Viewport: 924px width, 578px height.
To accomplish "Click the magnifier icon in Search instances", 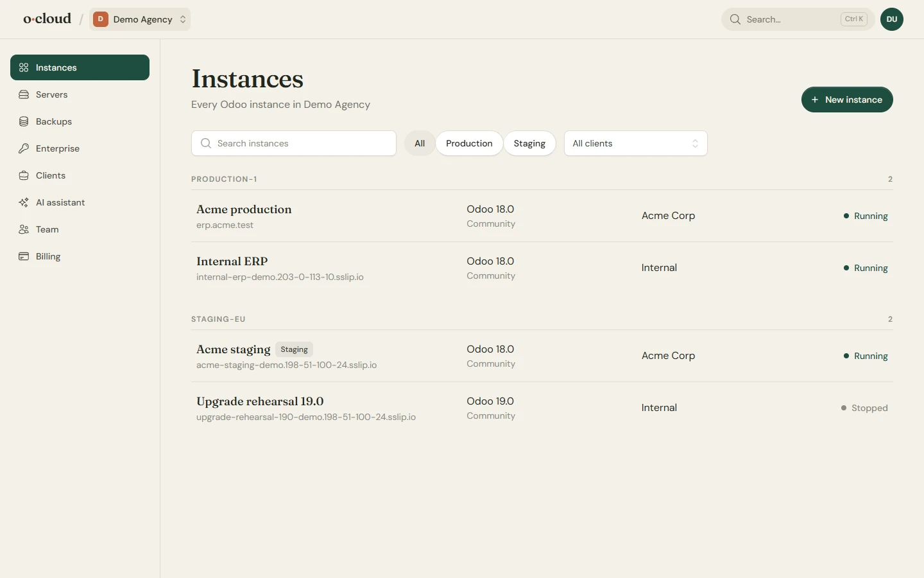I will pyautogui.click(x=206, y=143).
